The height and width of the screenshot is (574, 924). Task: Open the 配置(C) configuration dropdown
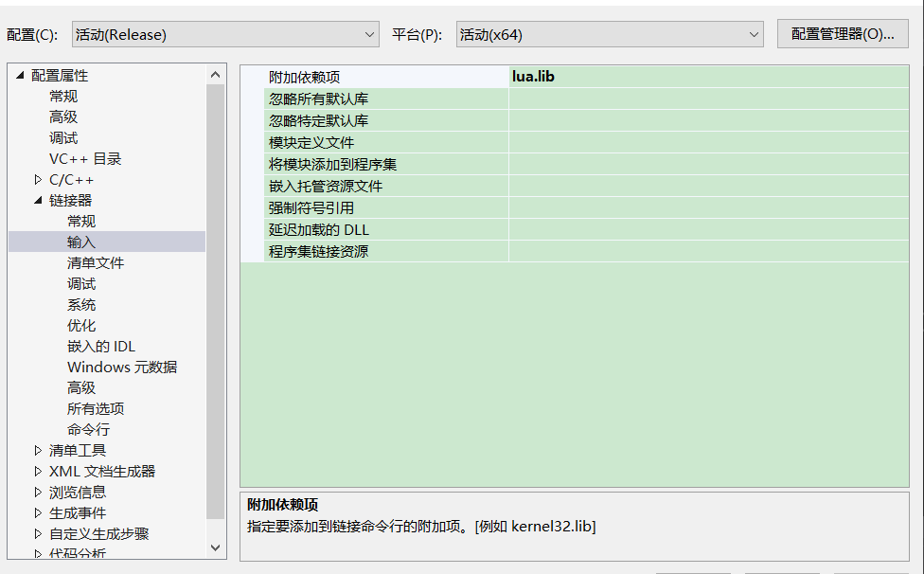[x=225, y=35]
